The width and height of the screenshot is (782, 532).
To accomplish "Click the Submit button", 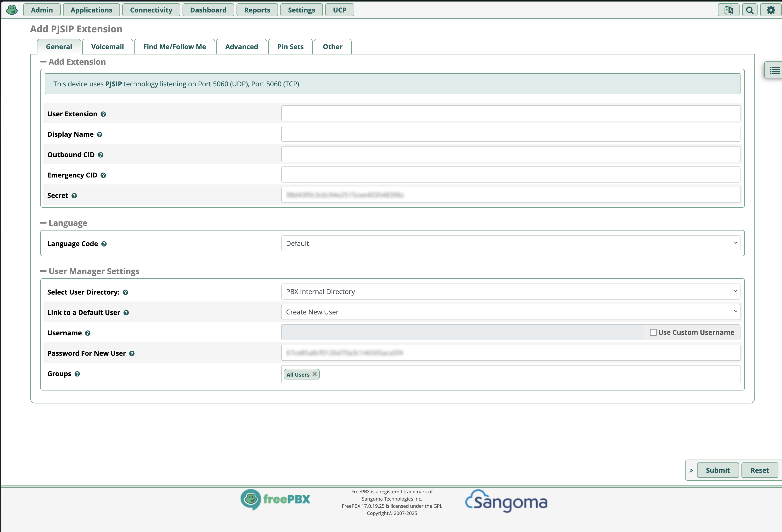I will coord(717,470).
